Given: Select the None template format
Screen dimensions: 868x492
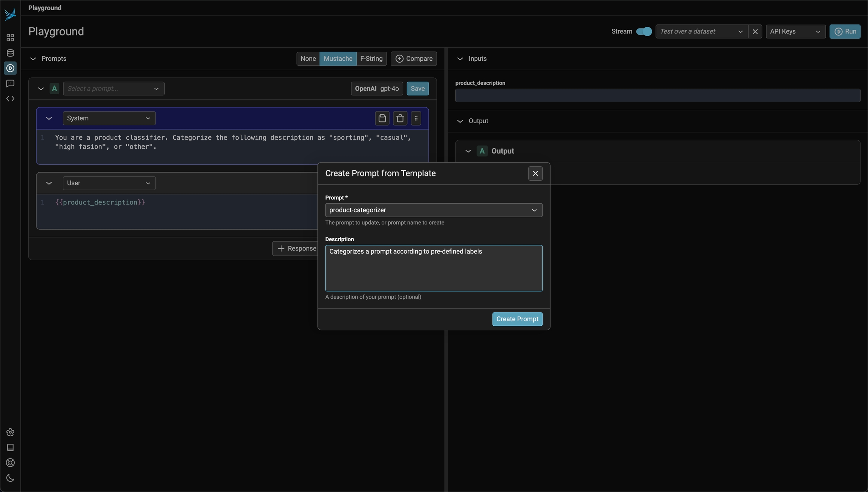Looking at the screenshot, I should [308, 58].
